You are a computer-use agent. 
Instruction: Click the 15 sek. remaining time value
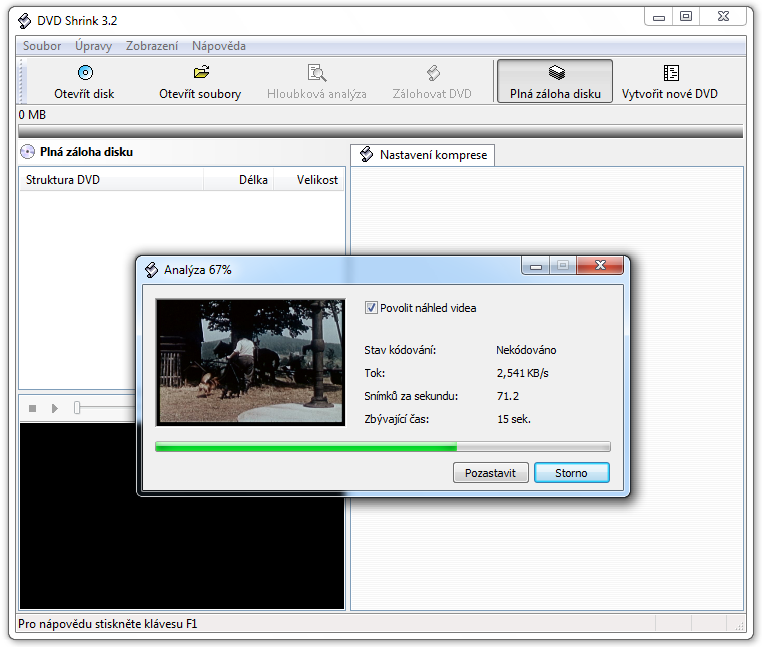tap(514, 419)
